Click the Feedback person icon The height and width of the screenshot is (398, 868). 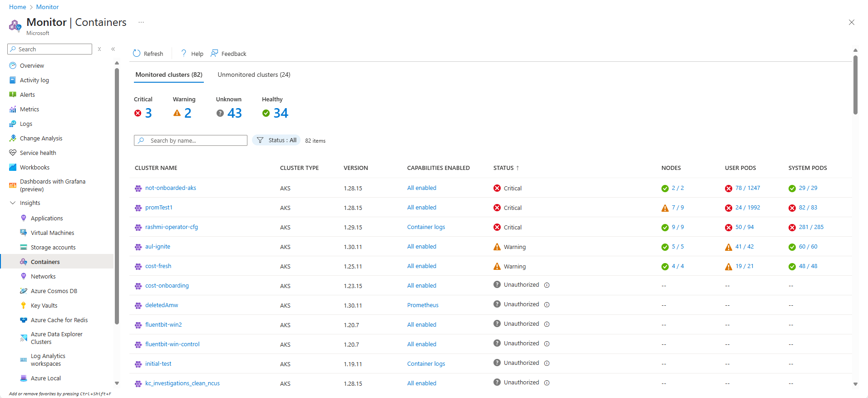214,54
